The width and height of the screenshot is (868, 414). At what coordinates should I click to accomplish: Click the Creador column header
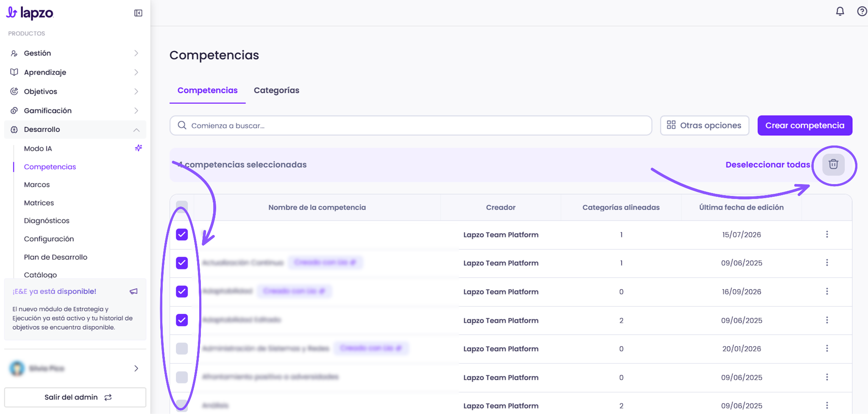501,207
